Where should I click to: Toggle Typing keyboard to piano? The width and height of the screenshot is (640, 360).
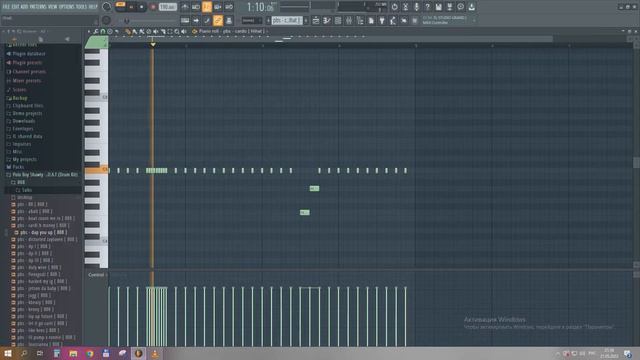[185, 20]
